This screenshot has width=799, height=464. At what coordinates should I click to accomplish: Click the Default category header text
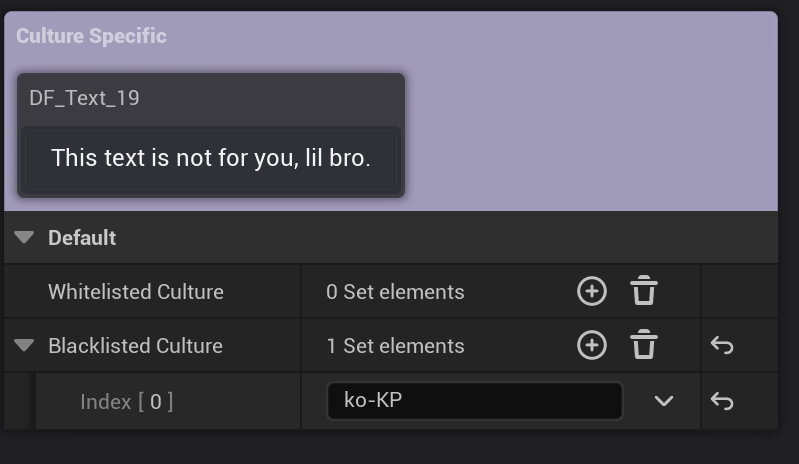(x=82, y=238)
